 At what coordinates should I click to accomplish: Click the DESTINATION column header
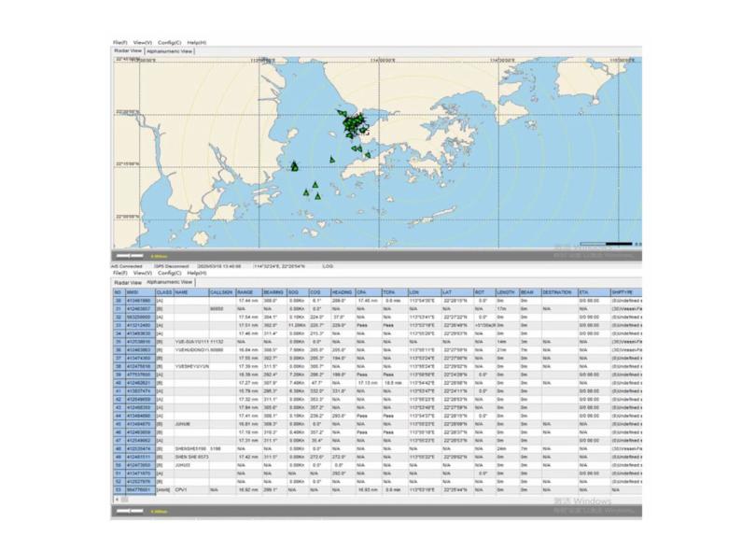pyautogui.click(x=559, y=291)
